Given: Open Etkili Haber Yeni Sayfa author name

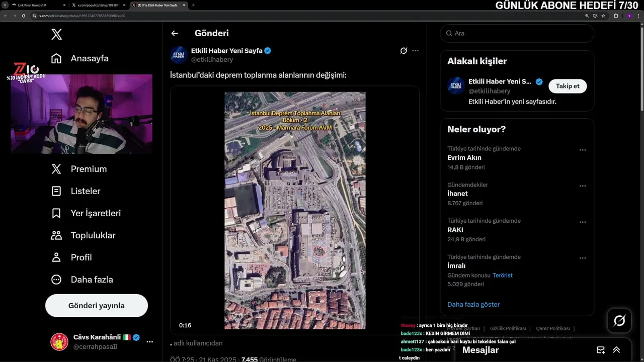Looking at the screenshot, I should click(x=227, y=51).
